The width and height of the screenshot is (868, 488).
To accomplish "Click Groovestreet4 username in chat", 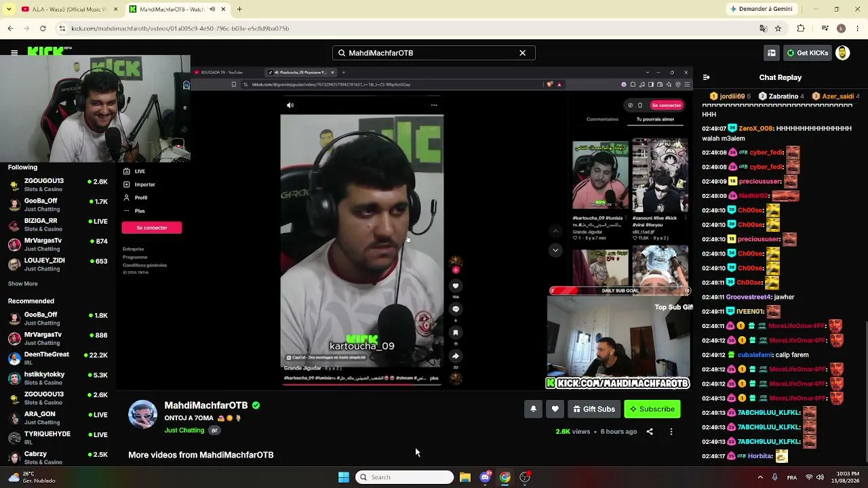I will click(x=749, y=297).
